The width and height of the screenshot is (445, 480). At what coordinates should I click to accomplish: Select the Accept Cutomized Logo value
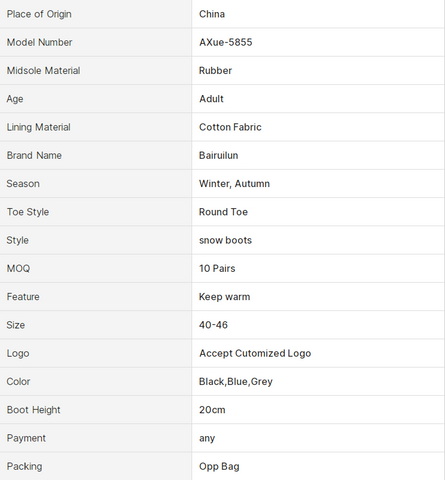[255, 353]
